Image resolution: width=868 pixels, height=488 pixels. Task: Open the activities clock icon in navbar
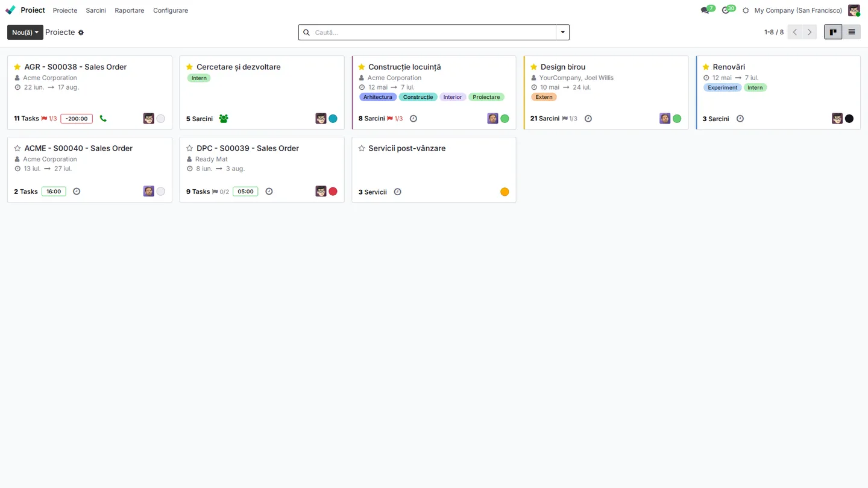coord(725,10)
